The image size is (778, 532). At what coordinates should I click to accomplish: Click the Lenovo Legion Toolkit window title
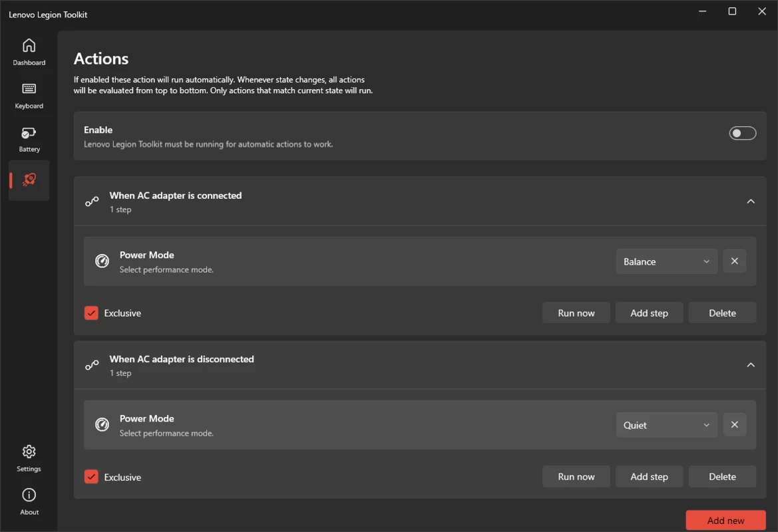coord(48,15)
